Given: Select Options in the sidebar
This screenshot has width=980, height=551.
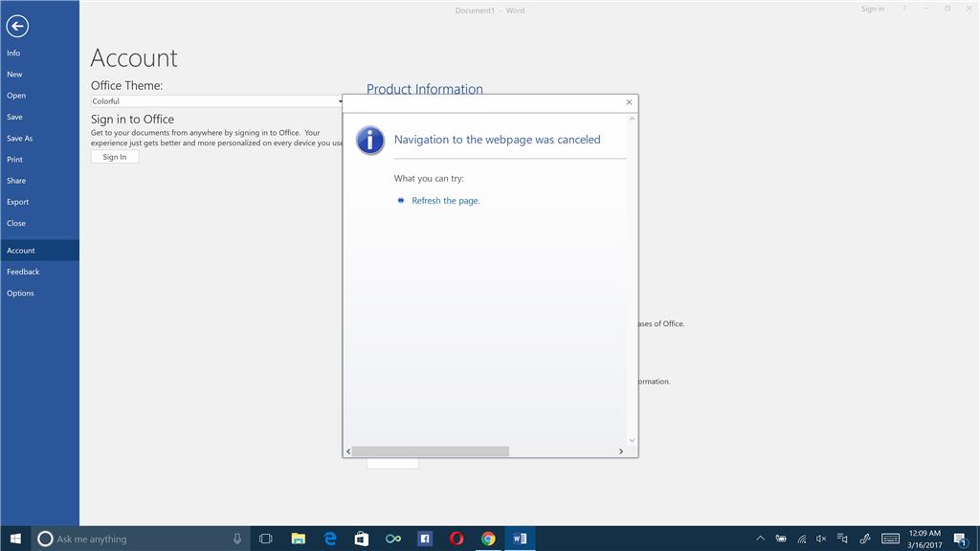Looking at the screenshot, I should 20,293.
